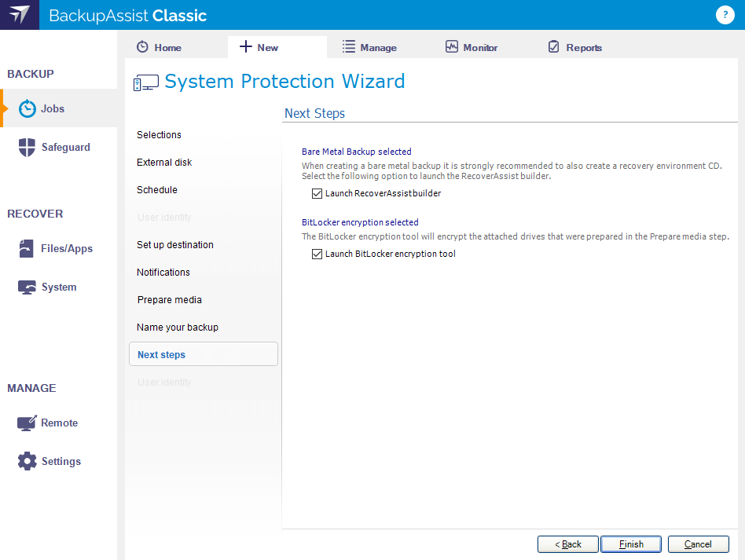Click the Manage list icon
Screen dimensions: 745x560
[349, 46]
